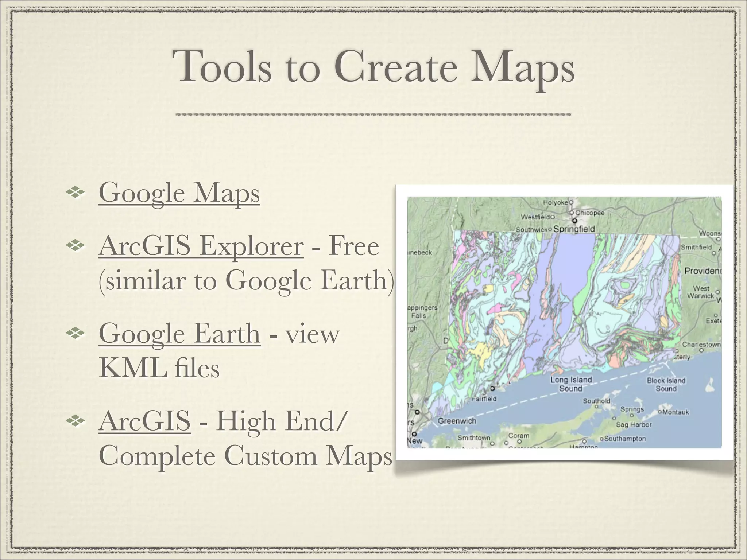This screenshot has width=747, height=560.
Task: Click the Smithfield label on the map
Action: pos(696,247)
